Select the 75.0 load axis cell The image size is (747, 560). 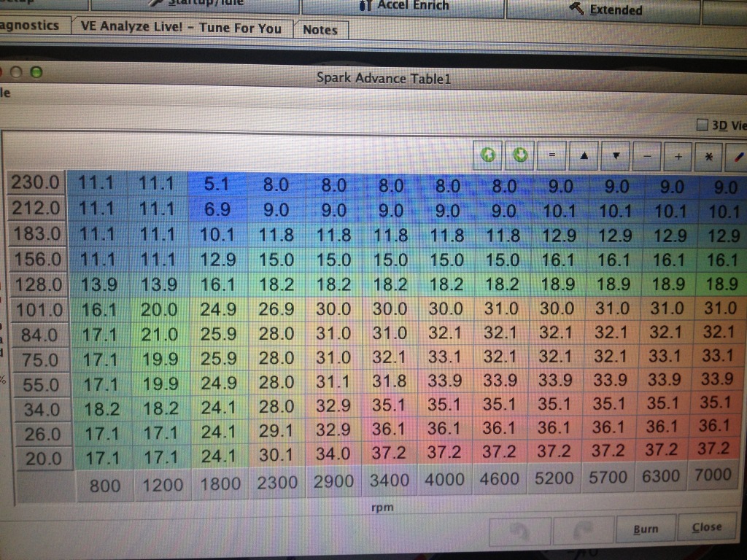coord(41,360)
